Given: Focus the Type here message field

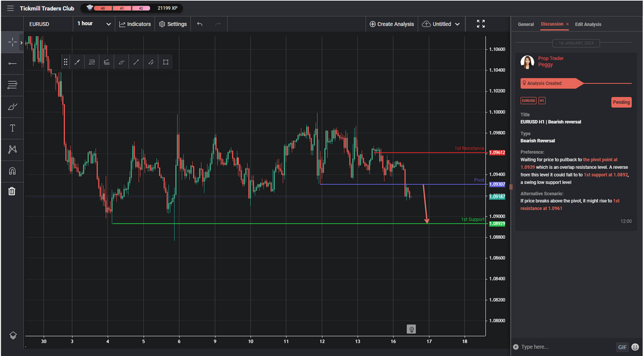Looking at the screenshot, I should [567, 347].
